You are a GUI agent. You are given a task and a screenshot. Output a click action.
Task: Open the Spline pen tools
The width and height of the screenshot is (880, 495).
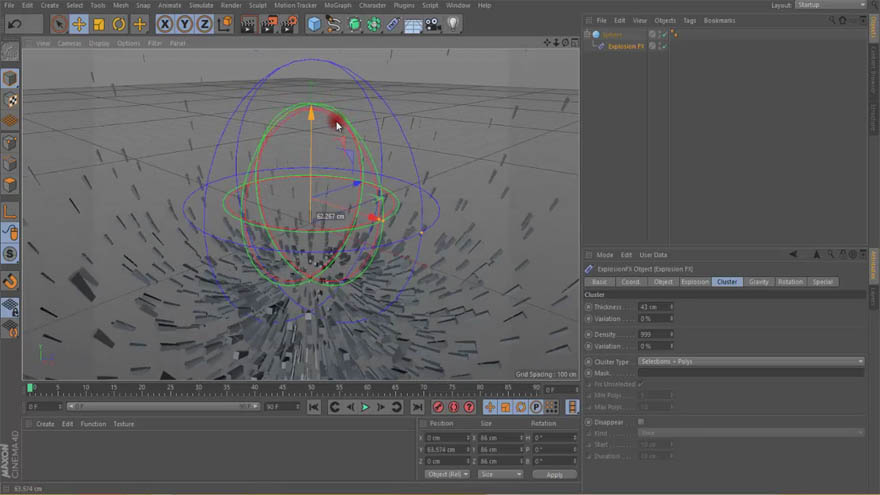pos(334,24)
